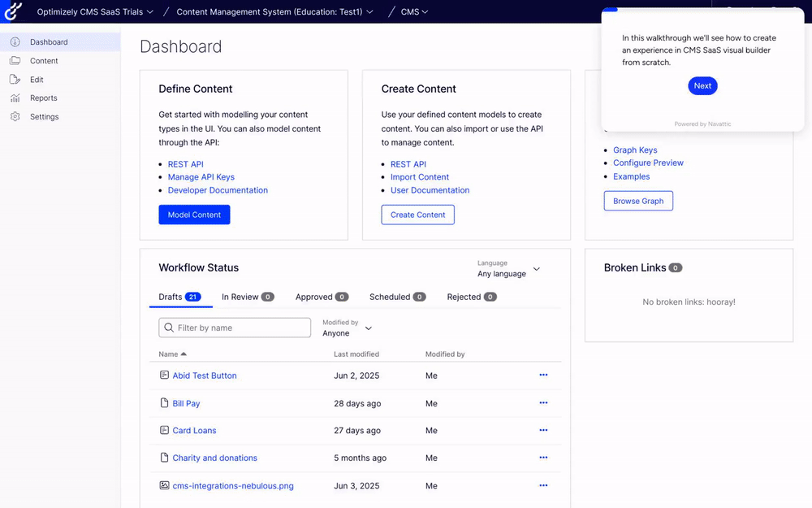Click the Optimizely logo icon
Screen dimensions: 812x508
coord(12,12)
